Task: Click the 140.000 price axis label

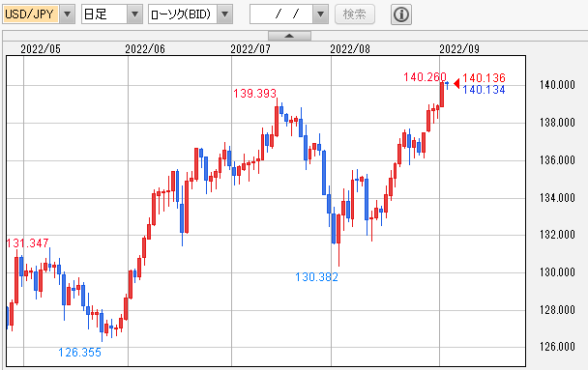Action: pyautogui.click(x=557, y=85)
